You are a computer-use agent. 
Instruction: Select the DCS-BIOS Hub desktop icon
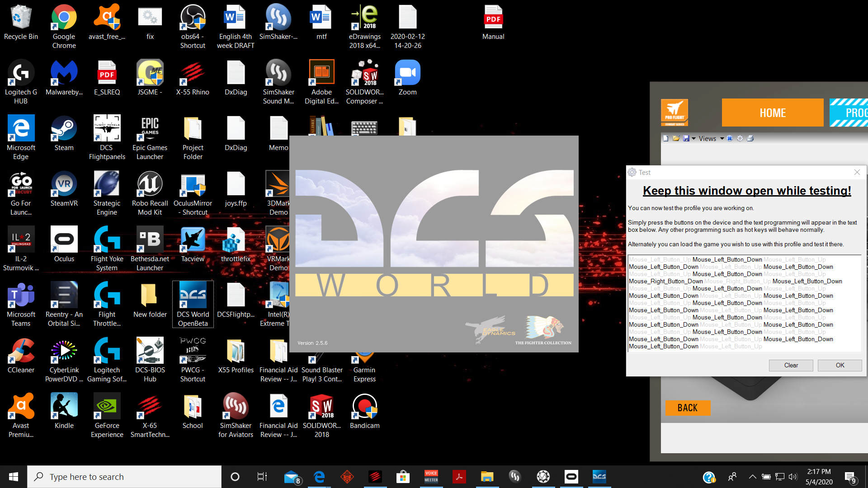pyautogui.click(x=150, y=360)
